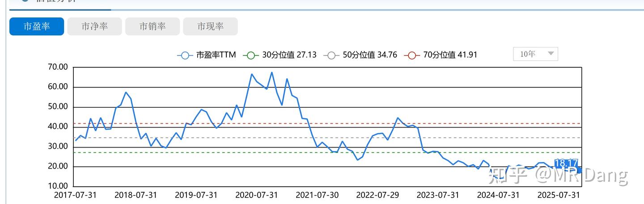
Task: Click the gray 50分位值 legend marker
Action: [331, 55]
